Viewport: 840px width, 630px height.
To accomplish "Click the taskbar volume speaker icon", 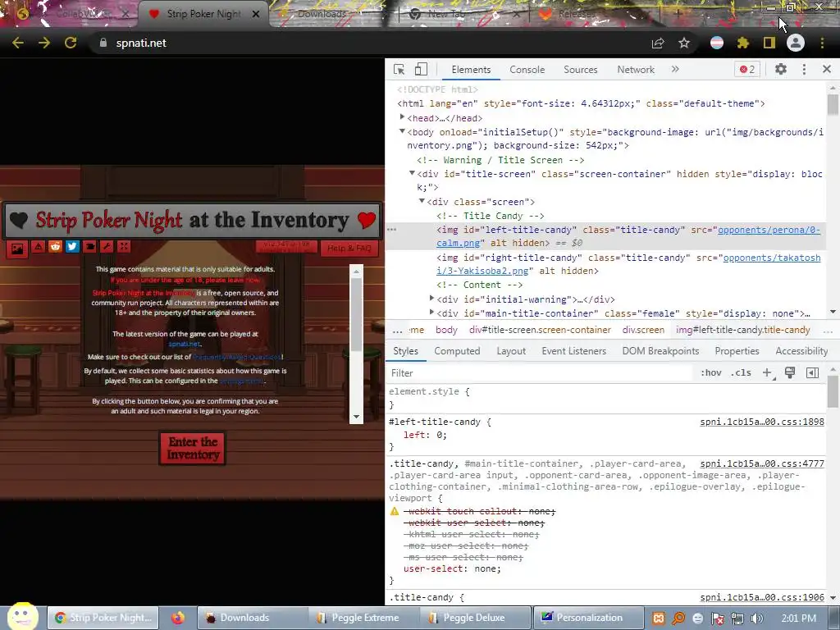I will point(756,619).
